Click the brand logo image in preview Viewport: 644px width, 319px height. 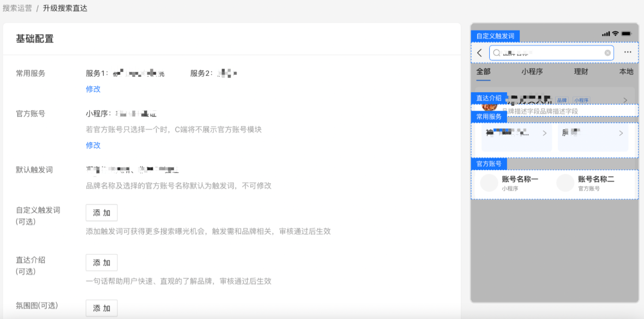pyautogui.click(x=489, y=104)
